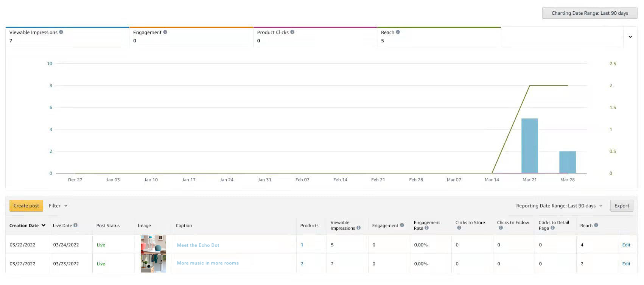Open the Filter dropdown
The width and height of the screenshot is (644, 285).
58,206
